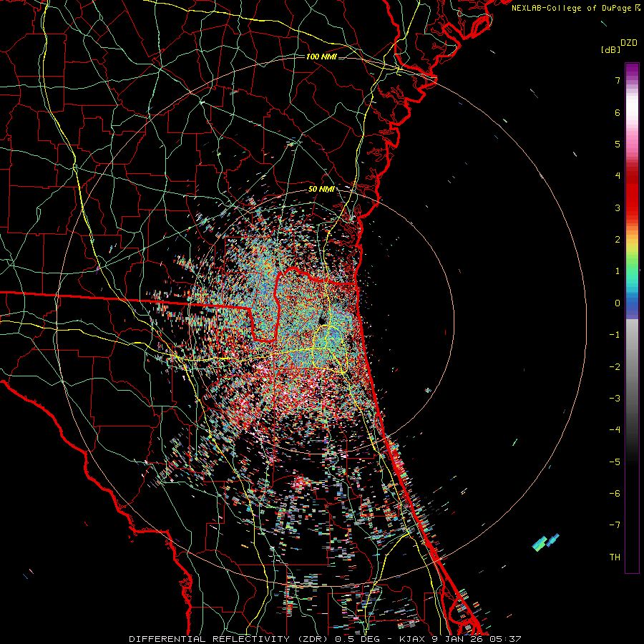The width and height of the screenshot is (644, 644).
Task: Click the [dB] unit label
Action: click(610, 49)
